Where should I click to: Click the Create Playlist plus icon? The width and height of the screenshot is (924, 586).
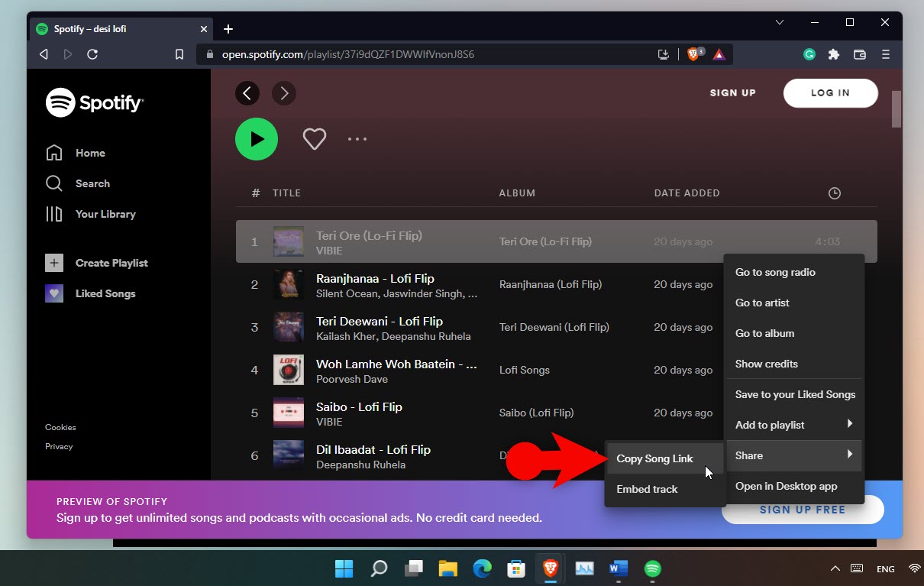54,263
